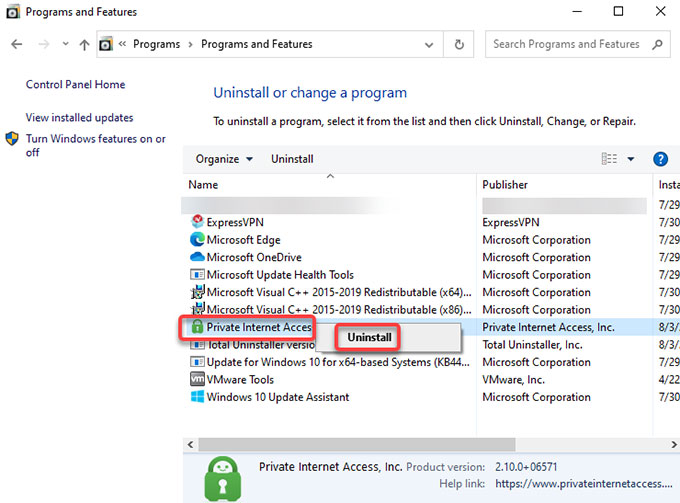Viewport: 680px width, 503px height.
Task: Sort by the Publisher column header
Action: [x=505, y=185]
